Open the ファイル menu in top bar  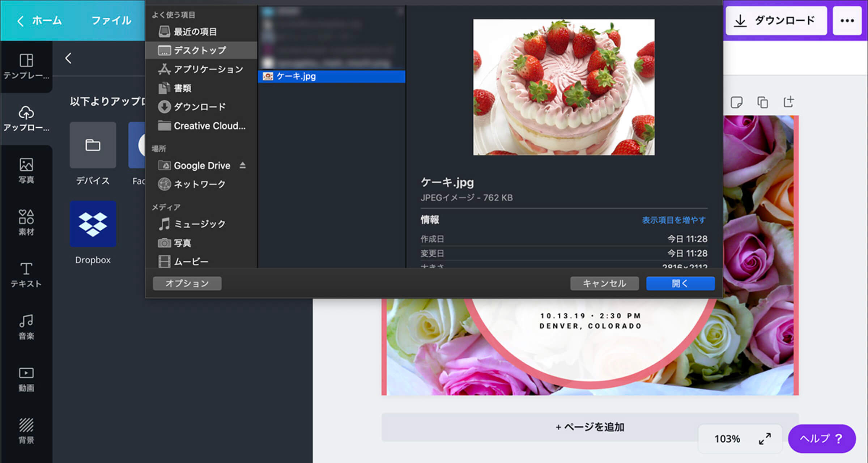point(111,21)
